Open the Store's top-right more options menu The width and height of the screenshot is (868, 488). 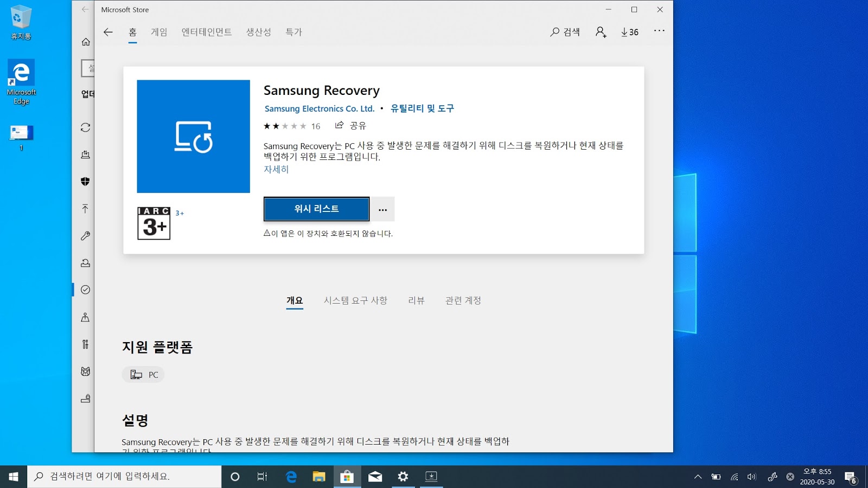659,31
